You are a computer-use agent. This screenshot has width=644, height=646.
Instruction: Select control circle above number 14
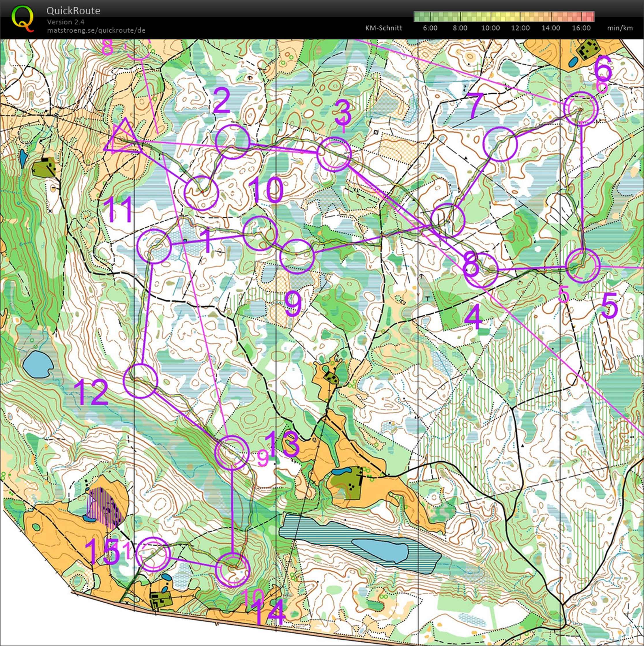(233, 570)
